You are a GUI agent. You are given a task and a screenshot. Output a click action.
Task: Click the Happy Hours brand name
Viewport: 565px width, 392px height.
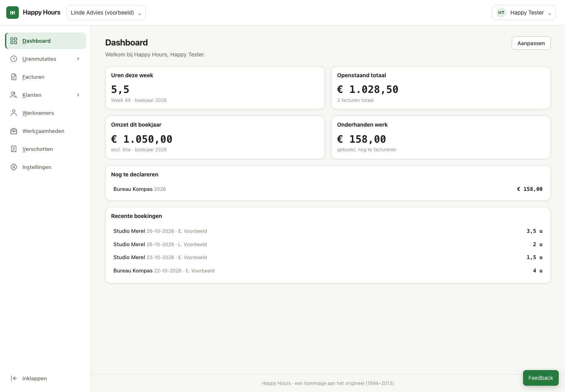[42, 13]
